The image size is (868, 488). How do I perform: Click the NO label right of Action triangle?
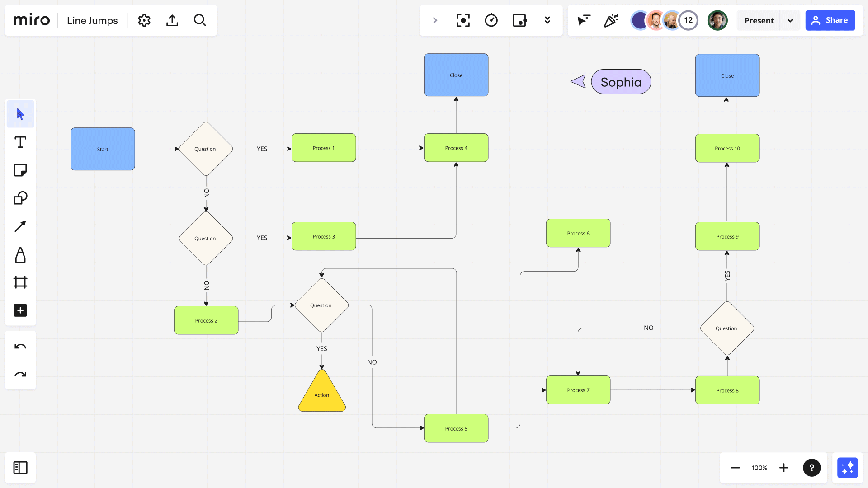[372, 362]
